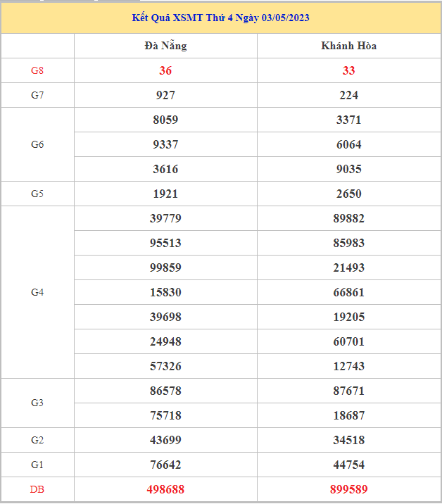The width and height of the screenshot is (442, 504).
Task: Click G2 number 43699
Action: coord(165,440)
